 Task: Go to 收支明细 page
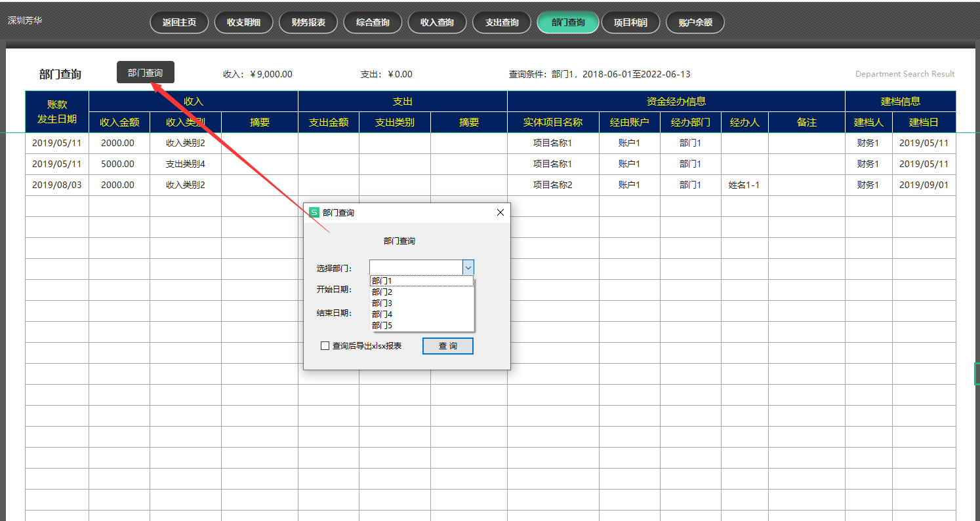243,22
